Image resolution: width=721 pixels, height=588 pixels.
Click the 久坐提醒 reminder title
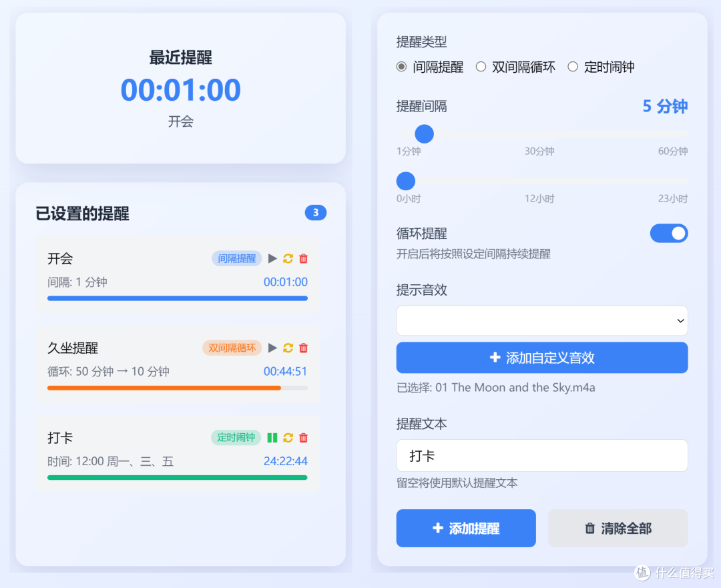(73, 348)
